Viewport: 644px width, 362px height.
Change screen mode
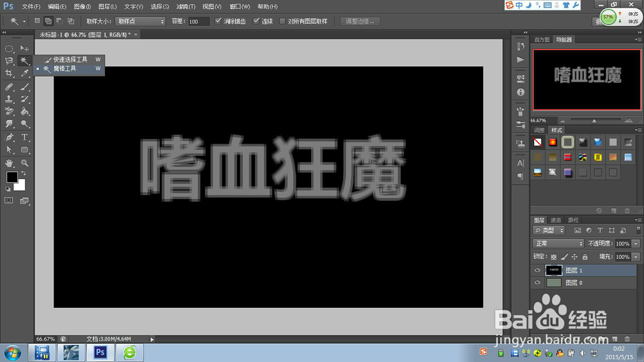tap(24, 200)
